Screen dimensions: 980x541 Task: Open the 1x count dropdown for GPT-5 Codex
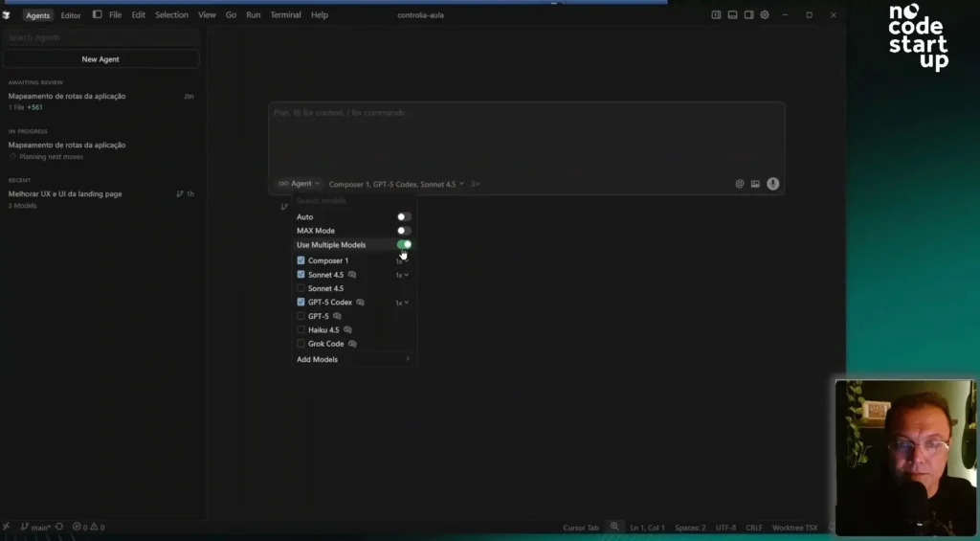pyautogui.click(x=403, y=303)
